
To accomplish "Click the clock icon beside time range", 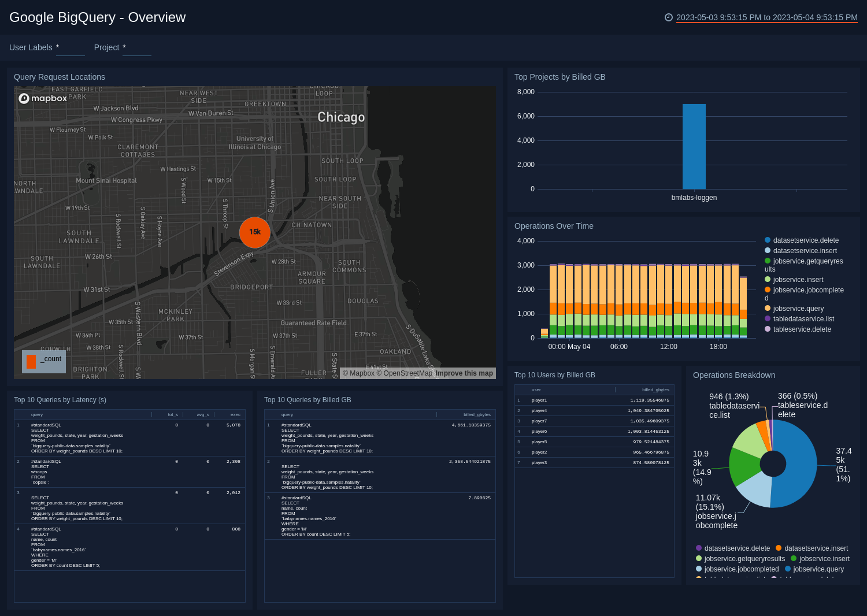I will (x=669, y=17).
